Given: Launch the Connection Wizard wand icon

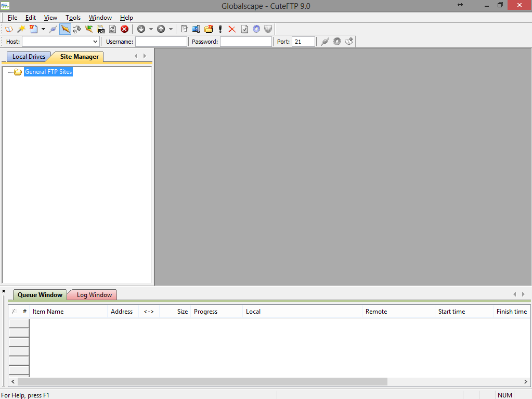Looking at the screenshot, I should (x=21, y=29).
